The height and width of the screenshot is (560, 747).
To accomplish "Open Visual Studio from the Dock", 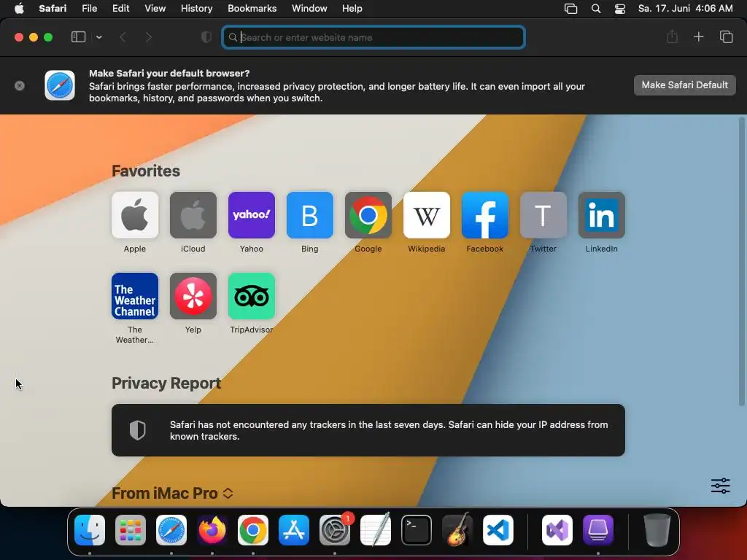I will point(557,530).
